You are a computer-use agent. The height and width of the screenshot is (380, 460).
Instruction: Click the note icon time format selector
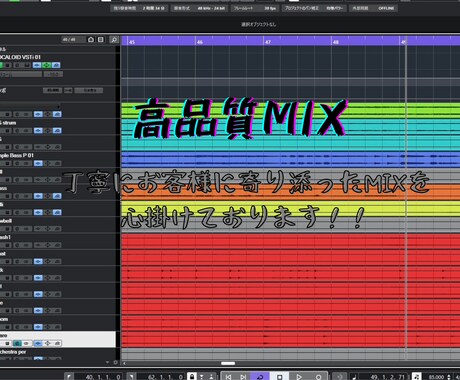point(354,377)
